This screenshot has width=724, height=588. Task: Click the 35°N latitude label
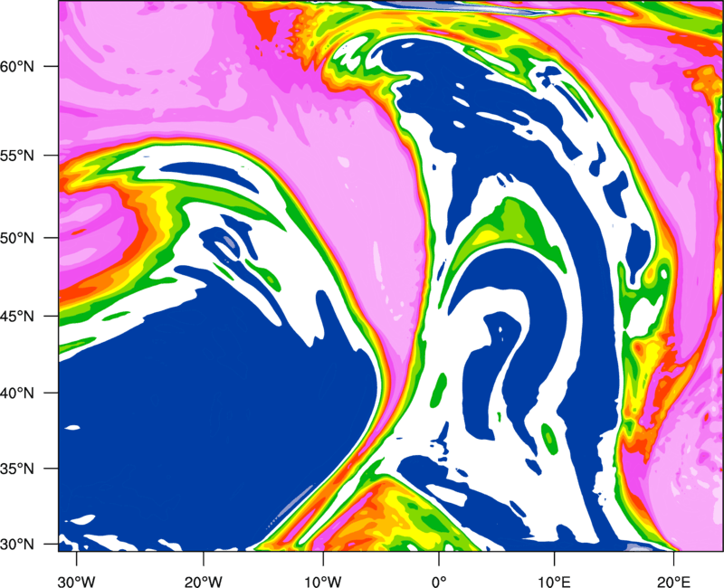point(17,469)
